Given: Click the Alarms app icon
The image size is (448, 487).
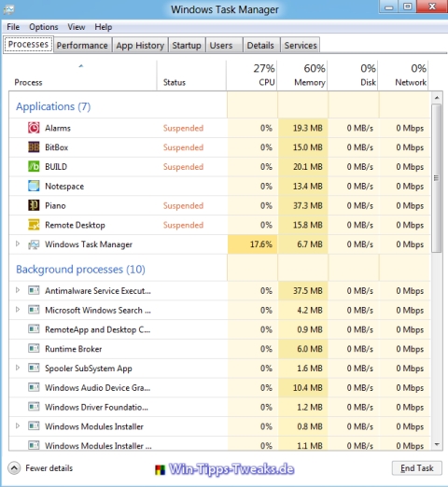Looking at the screenshot, I should [x=34, y=128].
